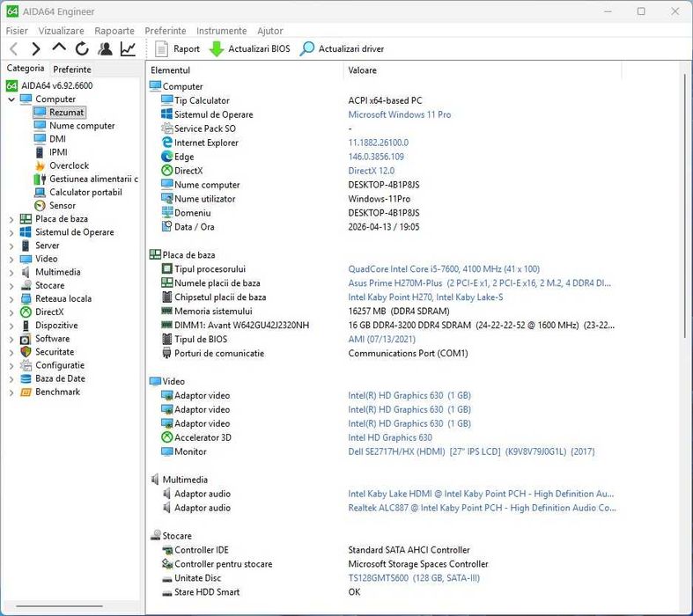Select the Memoria sistemului row
The width and height of the screenshot is (693, 616).
(385, 311)
